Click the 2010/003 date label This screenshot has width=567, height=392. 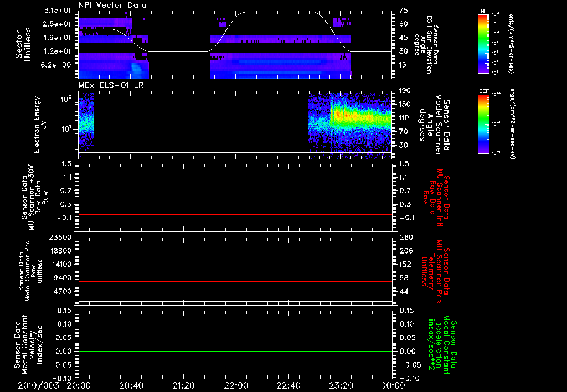click(38, 385)
